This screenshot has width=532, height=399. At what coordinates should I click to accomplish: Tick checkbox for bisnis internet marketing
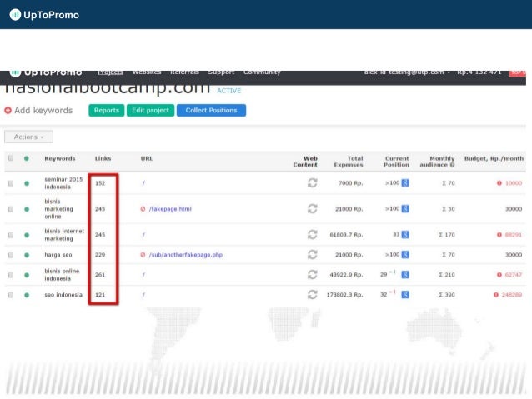[11, 235]
